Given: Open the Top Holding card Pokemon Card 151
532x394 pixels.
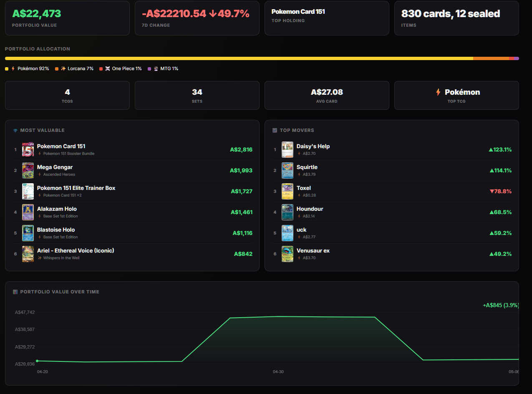Looking at the screenshot, I should click(x=327, y=18).
